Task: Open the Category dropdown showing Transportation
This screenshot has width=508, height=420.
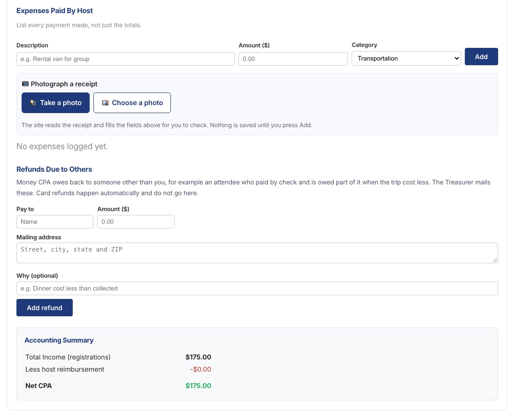Action: pos(406,58)
